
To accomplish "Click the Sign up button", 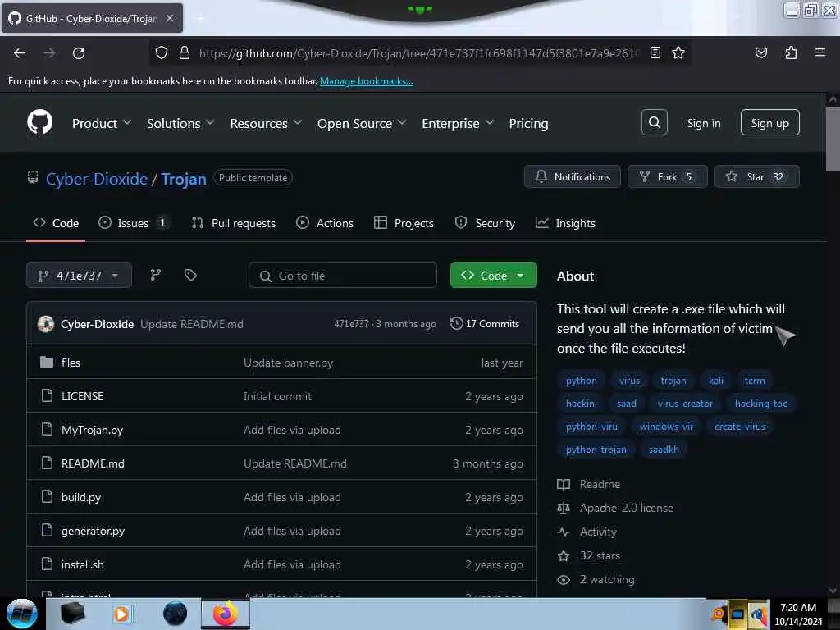I will 769,123.
